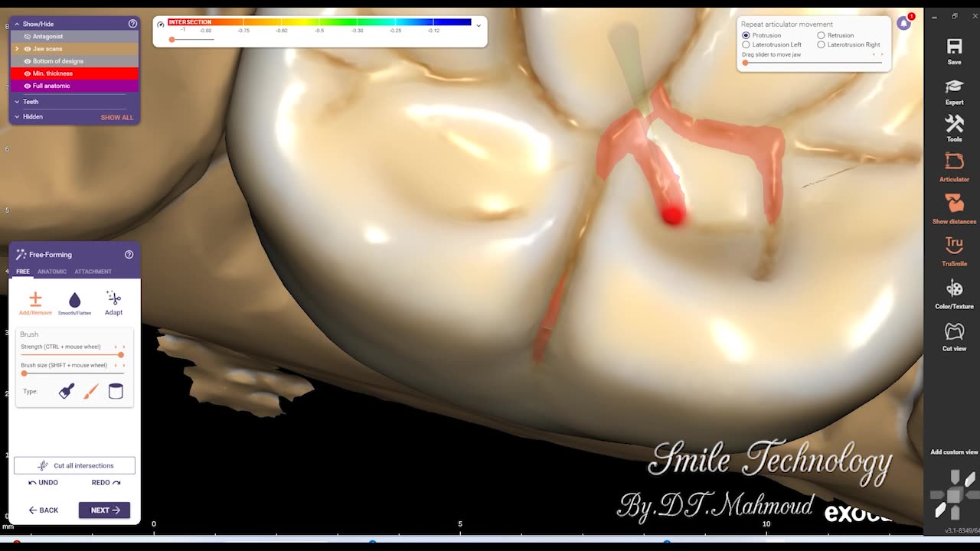Toggle Antagonist visibility eye
The height and width of the screenshot is (551, 980).
click(28, 36)
